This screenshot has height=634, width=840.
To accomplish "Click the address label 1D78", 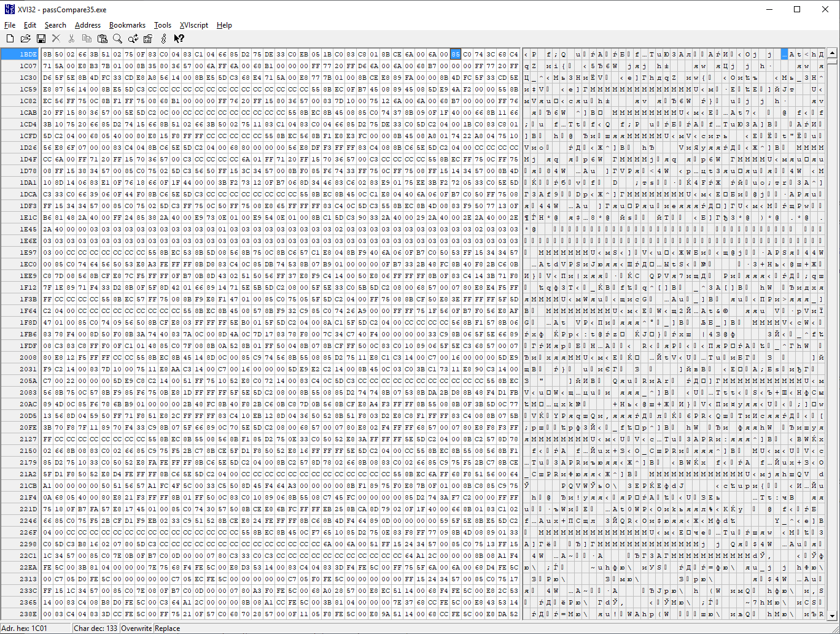I will click(28, 171).
